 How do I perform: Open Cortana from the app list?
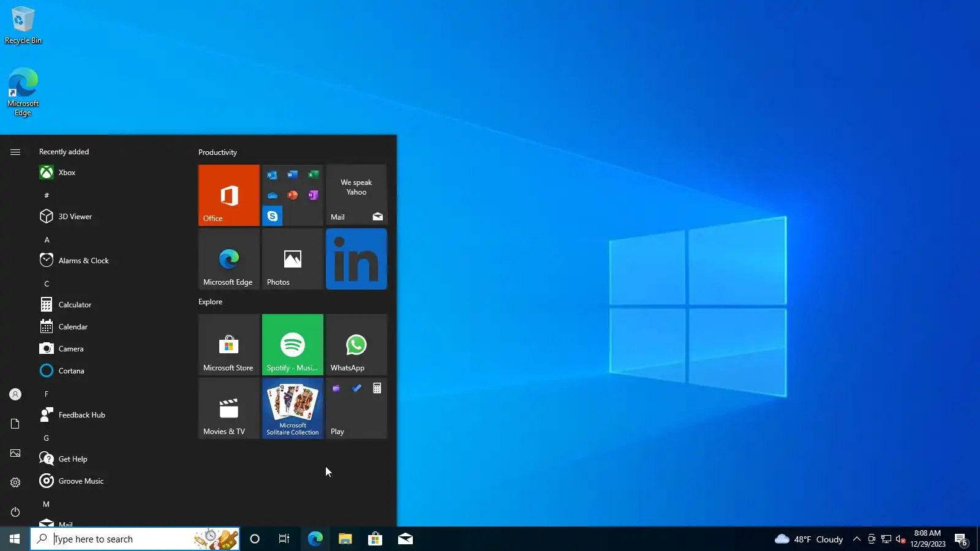(x=110, y=371)
